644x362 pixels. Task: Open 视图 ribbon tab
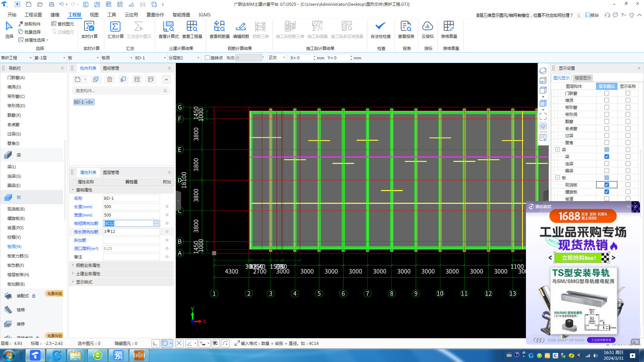[94, 15]
